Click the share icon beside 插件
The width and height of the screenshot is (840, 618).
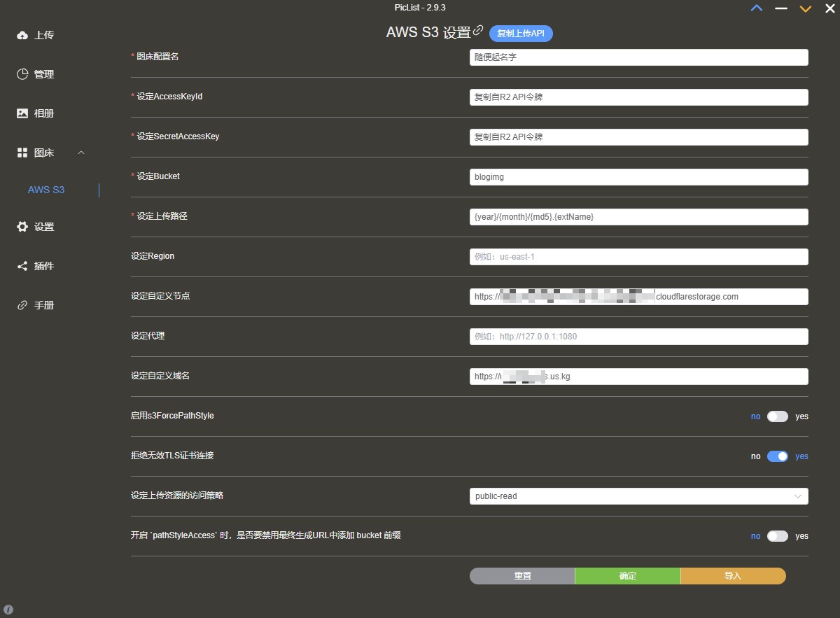[22, 266]
